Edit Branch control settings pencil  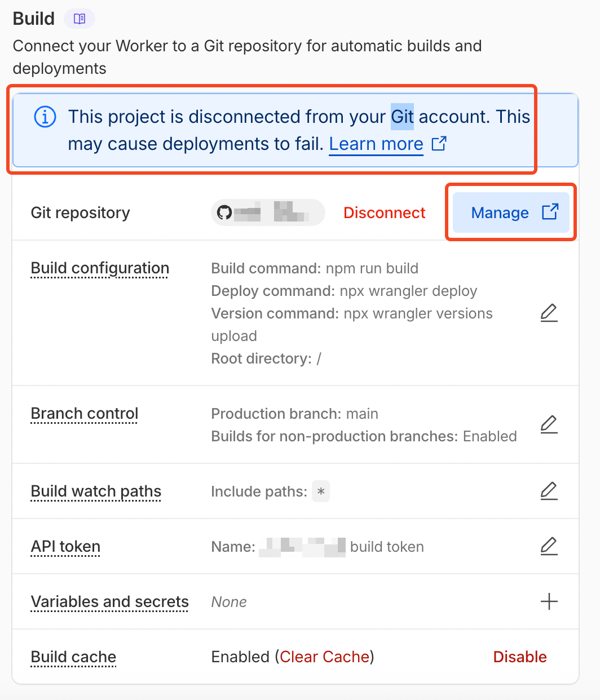pyautogui.click(x=549, y=424)
